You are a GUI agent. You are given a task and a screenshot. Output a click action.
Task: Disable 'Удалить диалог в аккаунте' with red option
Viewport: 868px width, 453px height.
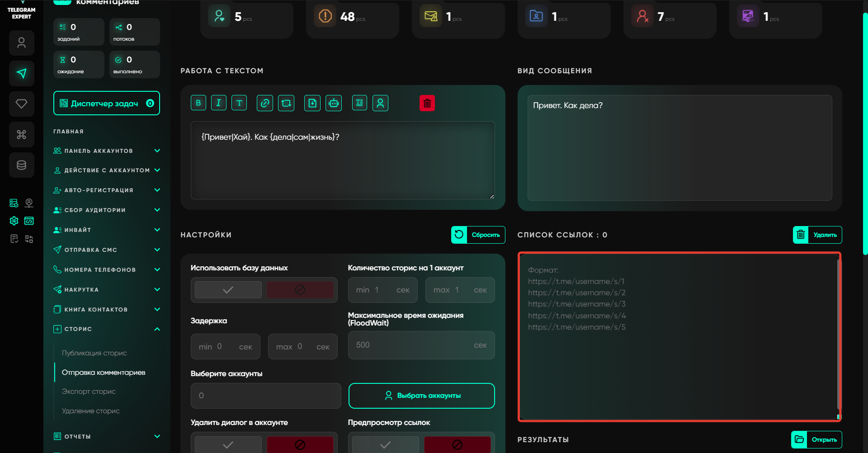300,444
